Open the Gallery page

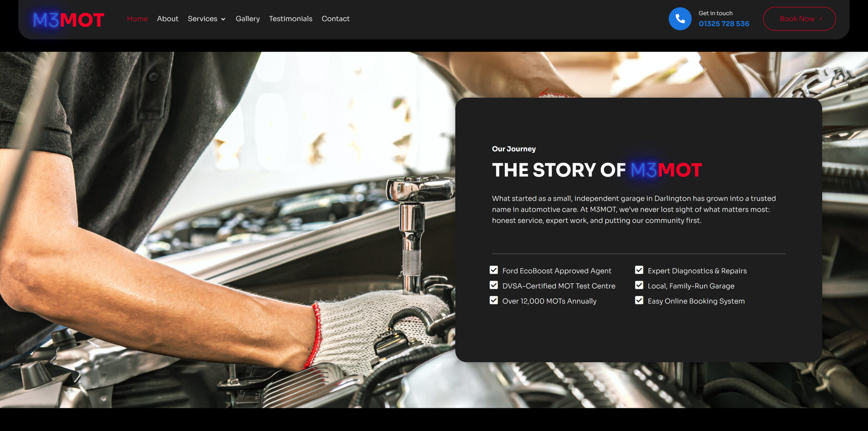point(248,19)
